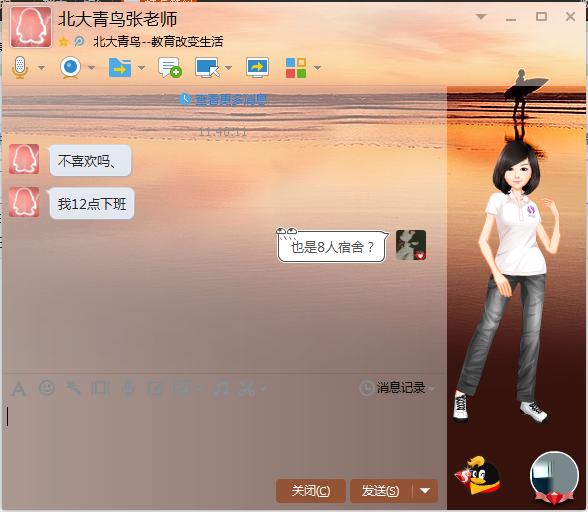Create a discussion group with chat-plus icon
The width and height of the screenshot is (588, 512).
coord(170,68)
